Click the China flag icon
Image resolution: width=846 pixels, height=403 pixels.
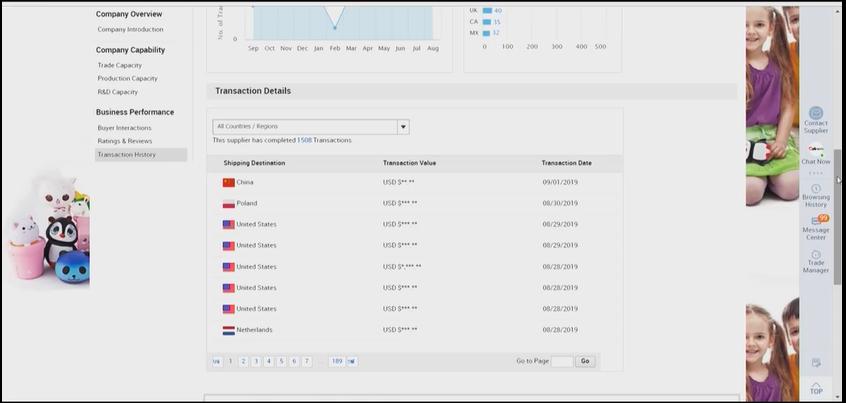pos(228,182)
